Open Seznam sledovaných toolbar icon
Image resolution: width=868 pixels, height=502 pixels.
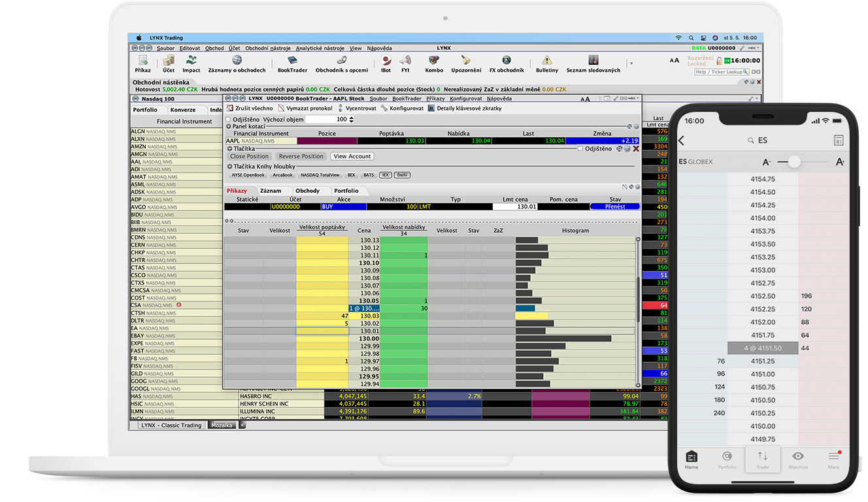[x=593, y=63]
